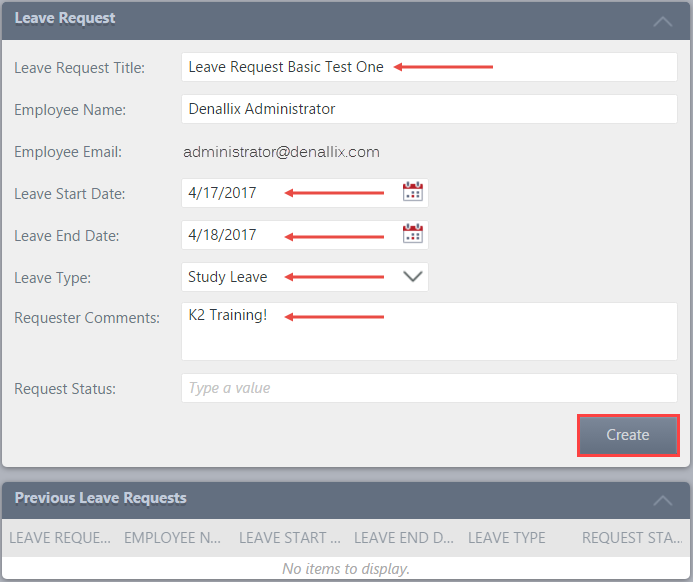The image size is (693, 582).
Task: Expand the Leave Type dropdown arrow
Action: tap(413, 277)
